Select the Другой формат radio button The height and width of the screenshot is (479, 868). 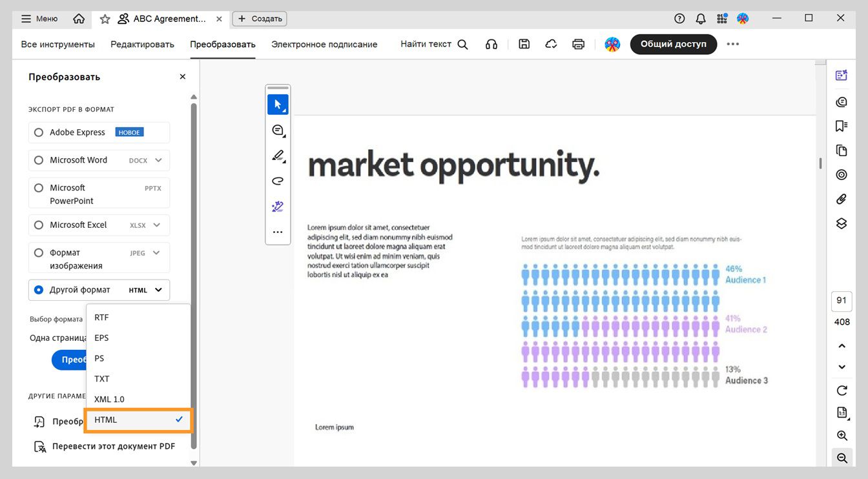tap(39, 290)
